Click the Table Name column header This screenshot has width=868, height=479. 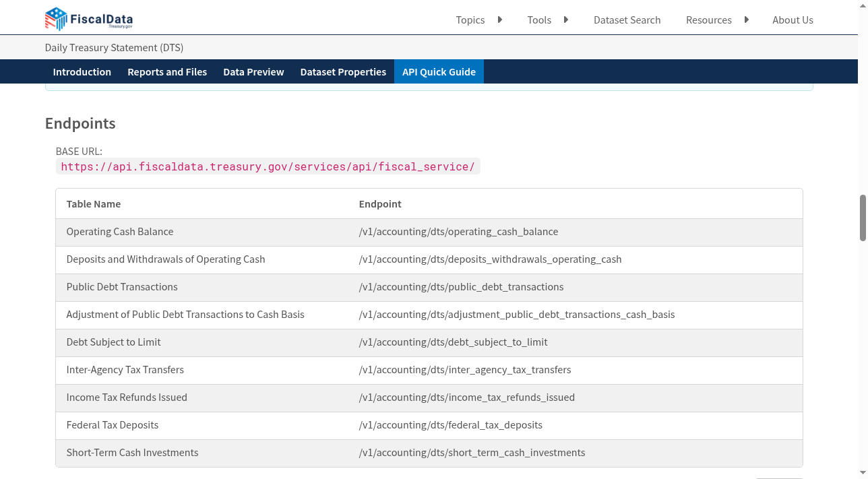94,203
